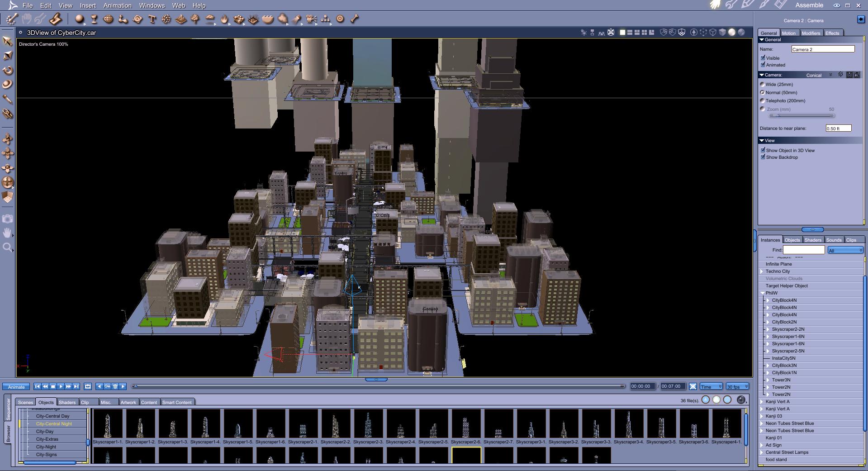Image resolution: width=868 pixels, height=471 pixels.
Task: Insert a text object with the T icon
Action: pyautogui.click(x=152, y=19)
